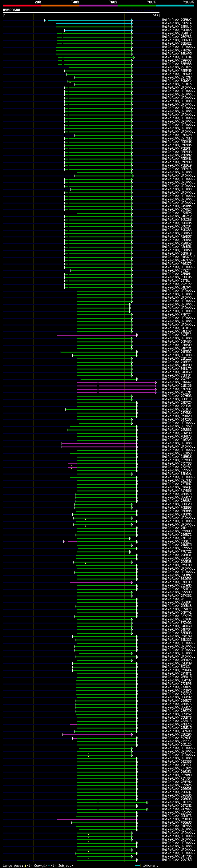Select the UniRef100_Q91F01 label

pos(177,406)
